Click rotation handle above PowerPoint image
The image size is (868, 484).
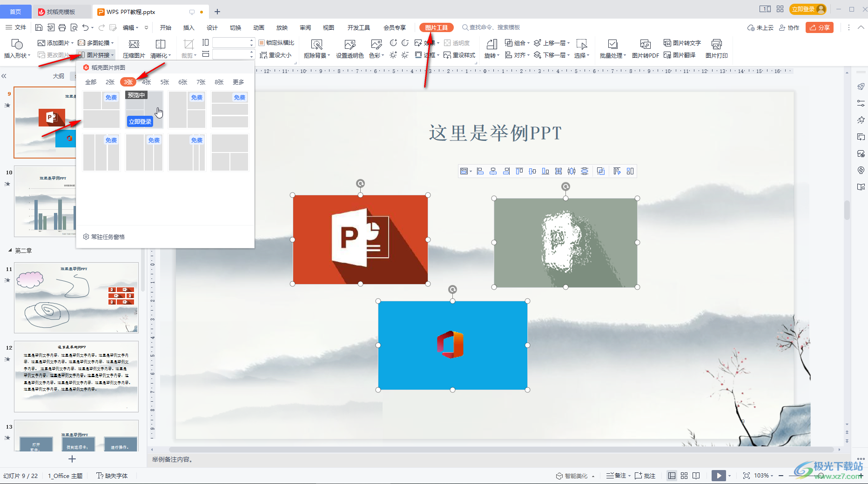point(360,184)
